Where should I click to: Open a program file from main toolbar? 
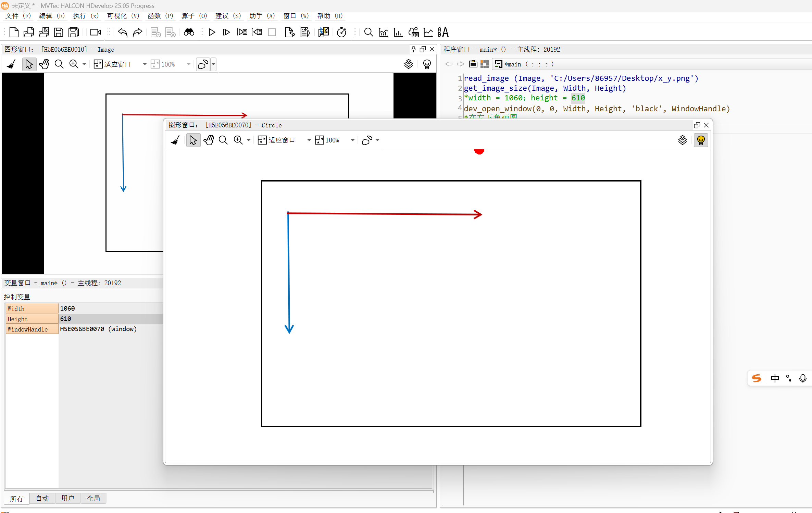coord(28,32)
